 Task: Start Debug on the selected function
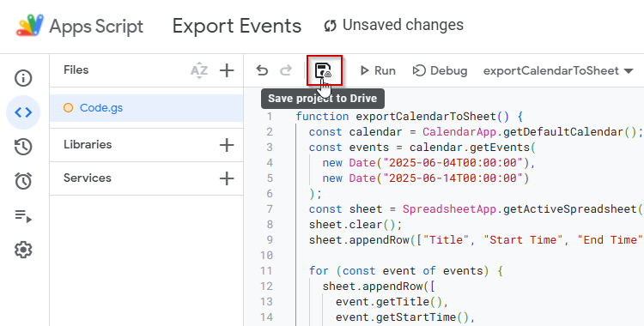[440, 70]
